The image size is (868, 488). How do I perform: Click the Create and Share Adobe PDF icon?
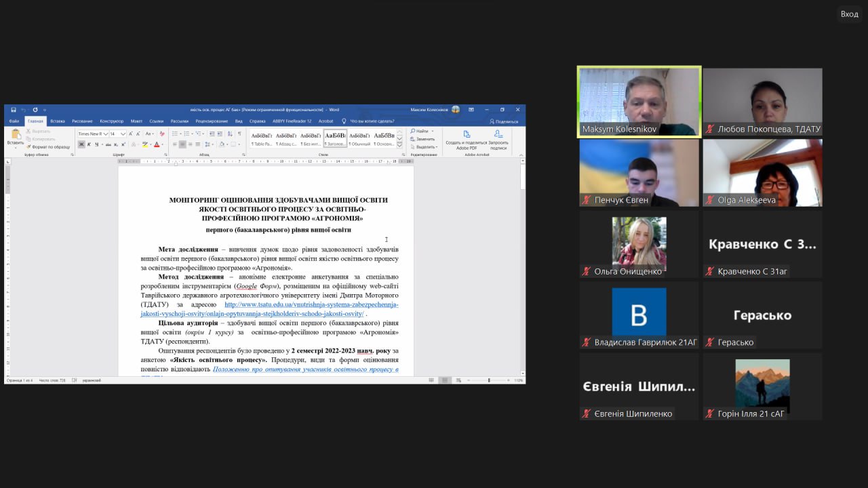pyautogui.click(x=467, y=134)
